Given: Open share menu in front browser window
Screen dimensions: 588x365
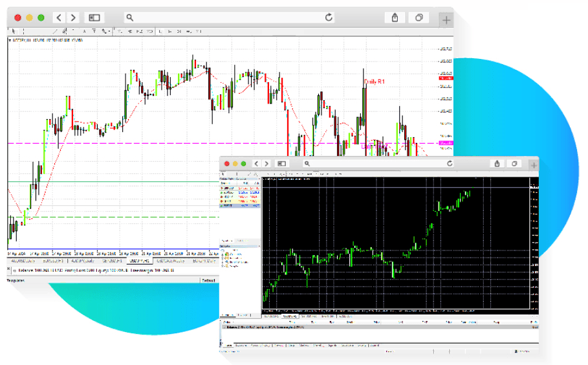Looking at the screenshot, I should pyautogui.click(x=497, y=164).
